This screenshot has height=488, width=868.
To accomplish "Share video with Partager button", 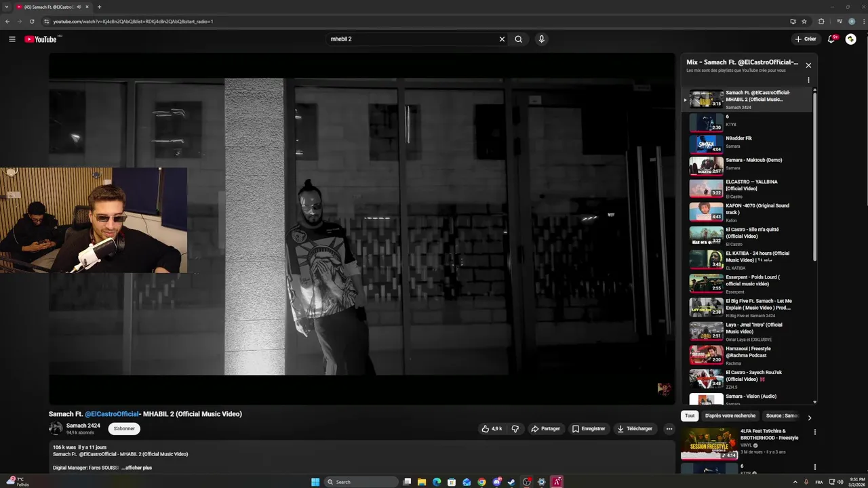I will tap(546, 428).
